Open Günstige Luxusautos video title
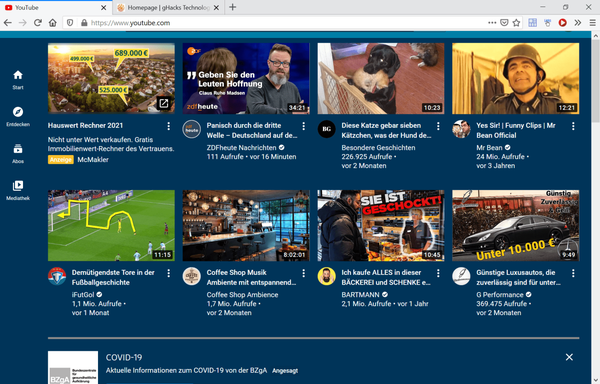 pyautogui.click(x=518, y=278)
